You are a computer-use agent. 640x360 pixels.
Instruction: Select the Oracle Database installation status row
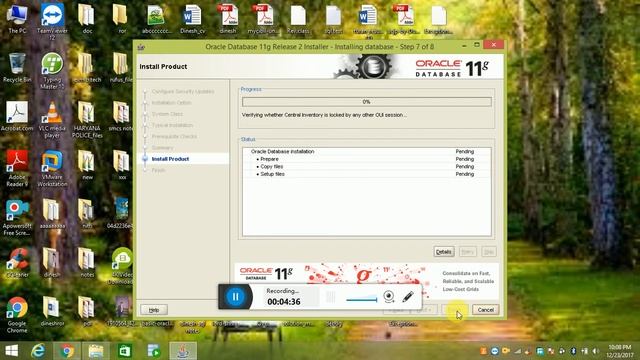[x=367, y=151]
